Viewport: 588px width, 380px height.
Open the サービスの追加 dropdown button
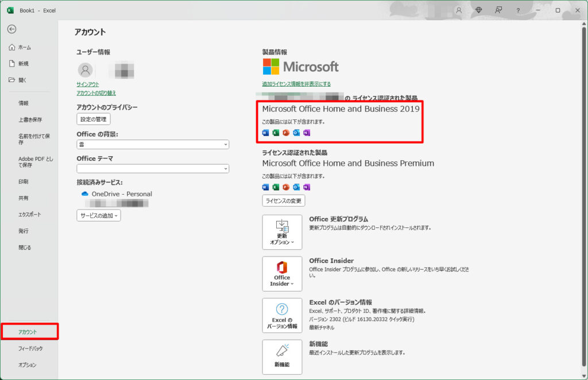(x=99, y=215)
